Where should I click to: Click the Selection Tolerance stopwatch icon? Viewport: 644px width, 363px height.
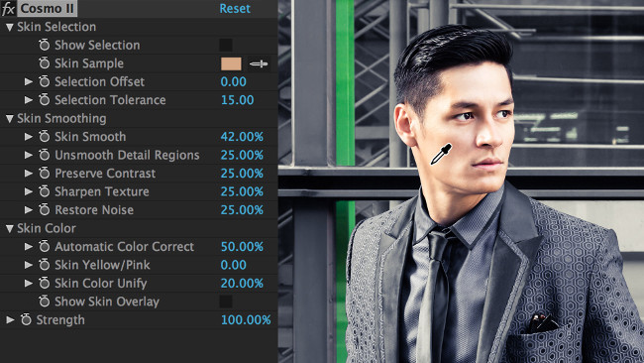click(x=44, y=100)
